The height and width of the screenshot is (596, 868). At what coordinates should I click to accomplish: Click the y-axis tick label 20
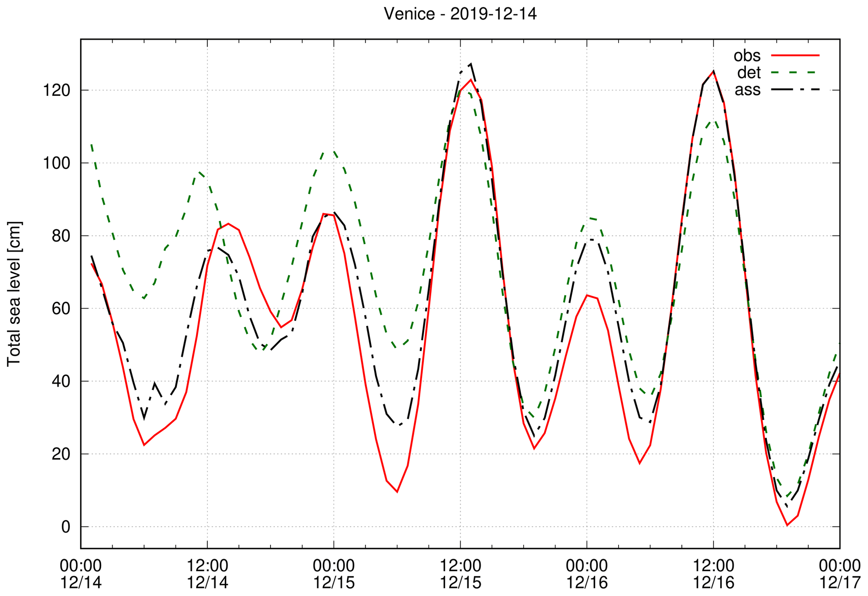coord(61,454)
